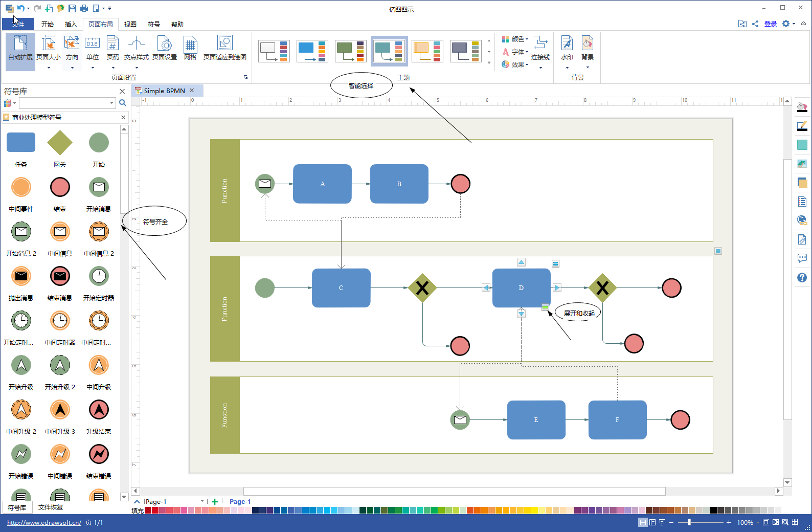Open the edrawsoft.cn website link
812x532 pixels.
coord(44,522)
